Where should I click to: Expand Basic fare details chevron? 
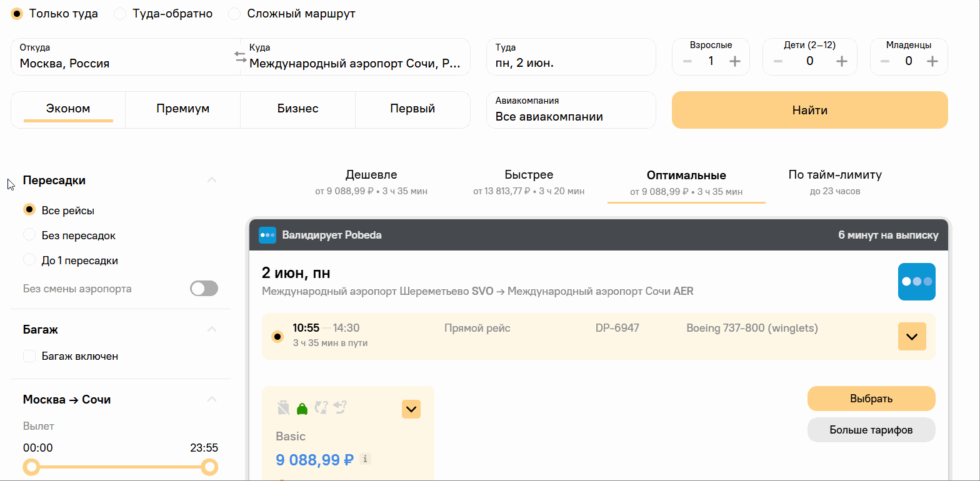[411, 409]
